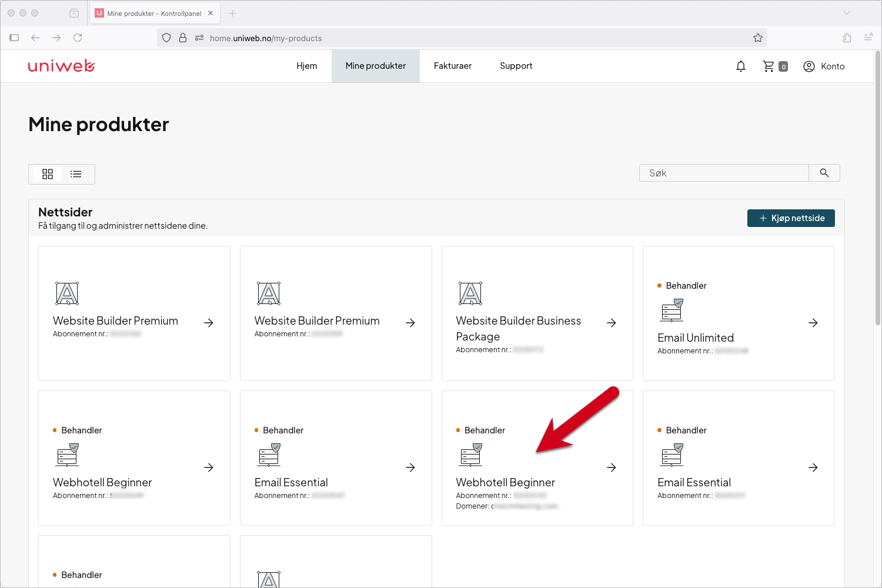
Task: Open the first Website Builder Premium card
Action: [134, 313]
